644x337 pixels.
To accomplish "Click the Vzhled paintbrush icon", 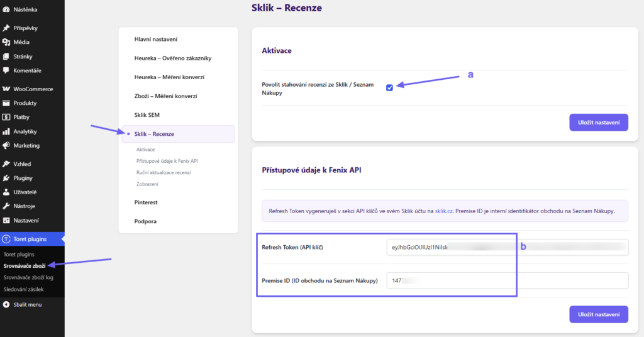I will coord(6,163).
